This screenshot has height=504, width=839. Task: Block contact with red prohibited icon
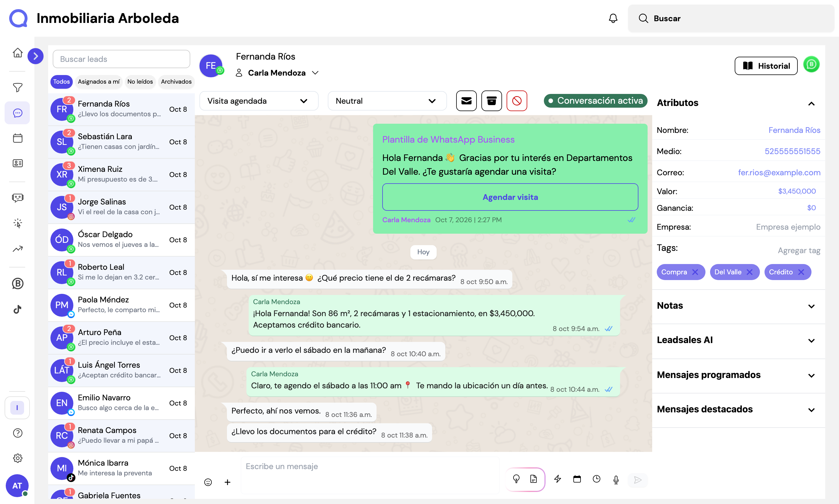point(517,101)
